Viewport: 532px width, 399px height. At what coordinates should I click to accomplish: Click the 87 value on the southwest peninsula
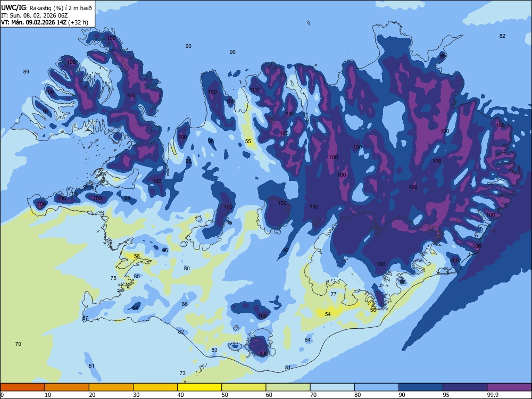point(85,318)
